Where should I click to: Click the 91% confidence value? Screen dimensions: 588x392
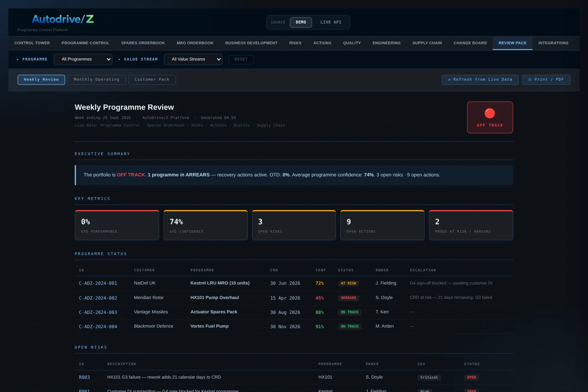(320, 327)
